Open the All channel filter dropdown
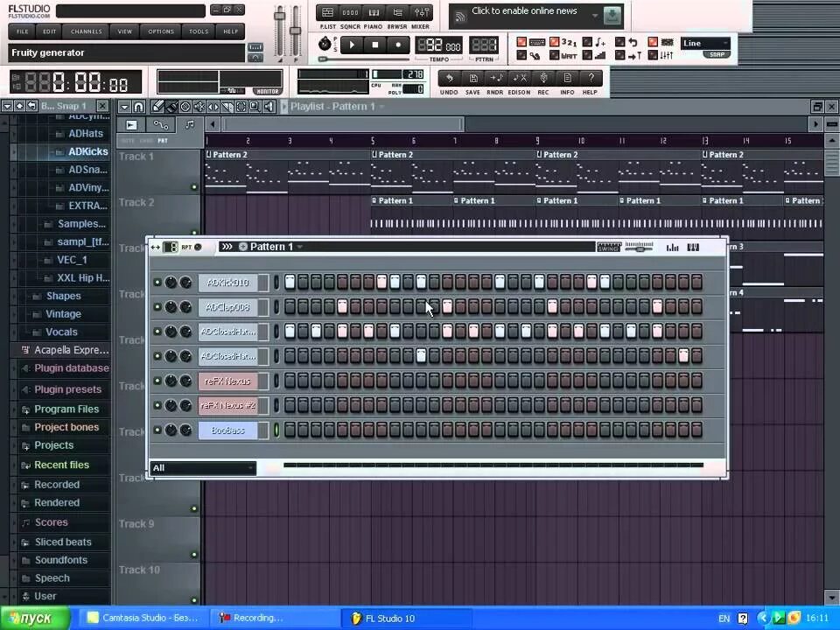The width and height of the screenshot is (840, 630). [x=202, y=467]
